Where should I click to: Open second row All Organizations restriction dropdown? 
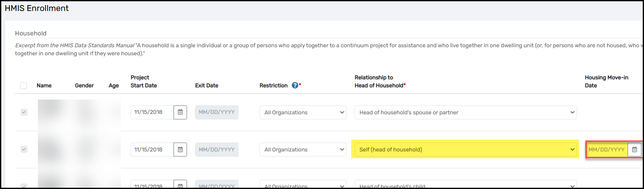click(303, 149)
